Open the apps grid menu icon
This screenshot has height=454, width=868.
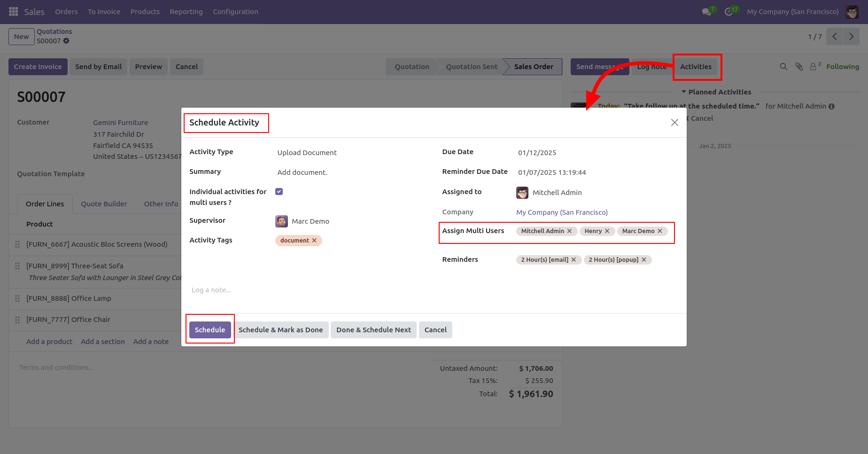pos(14,12)
